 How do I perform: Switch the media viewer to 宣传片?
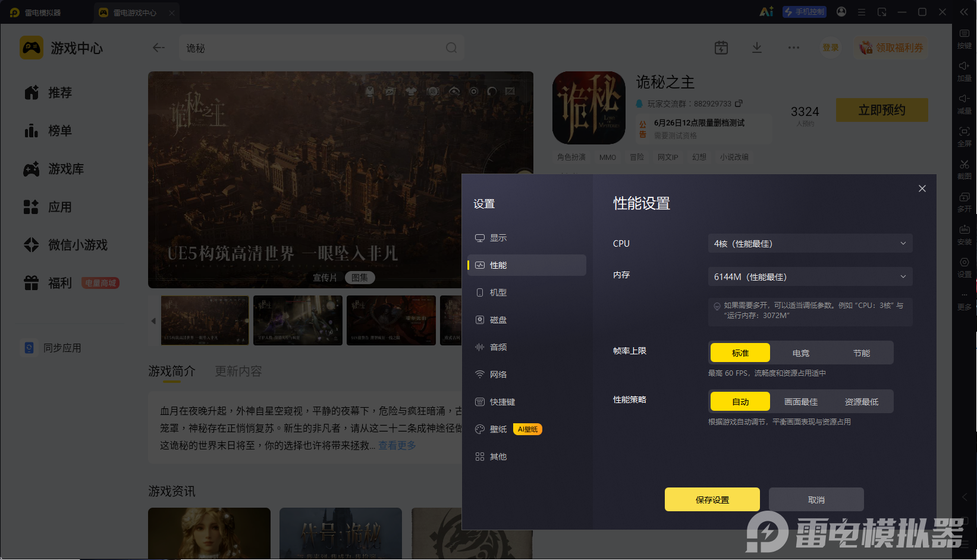tap(325, 278)
